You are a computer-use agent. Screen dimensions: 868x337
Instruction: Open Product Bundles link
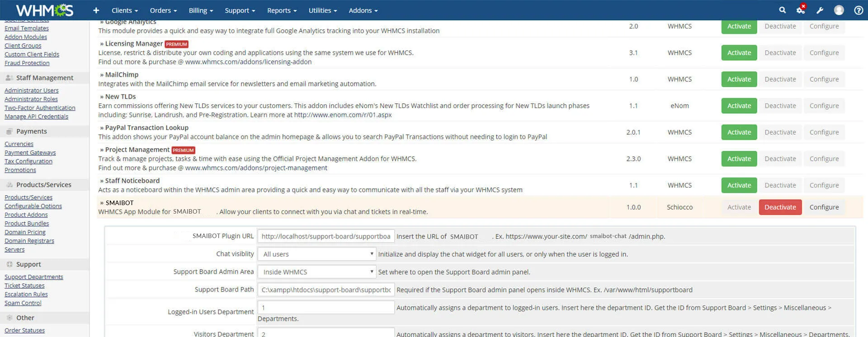(27, 224)
